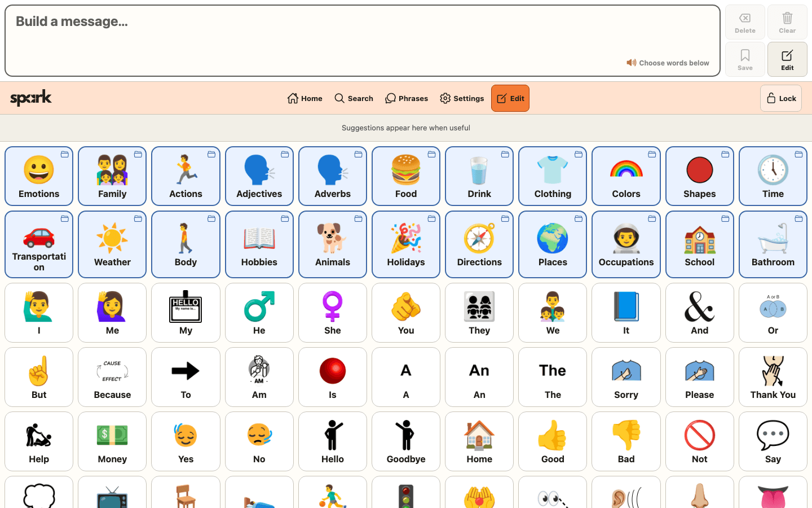Open the School building folder

tap(700, 244)
